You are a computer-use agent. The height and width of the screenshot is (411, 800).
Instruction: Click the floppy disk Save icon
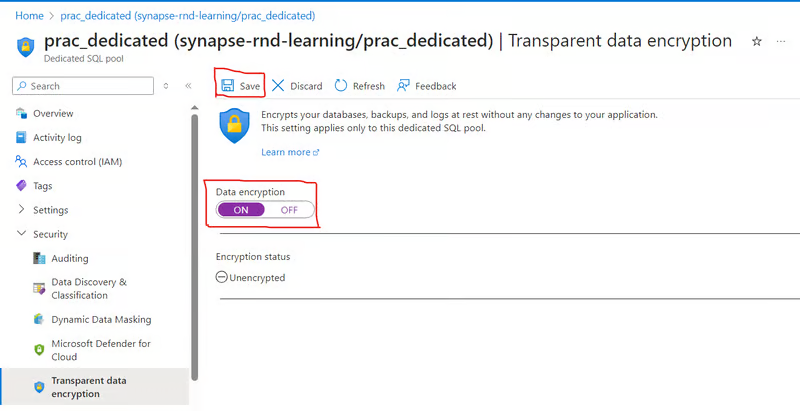[228, 86]
